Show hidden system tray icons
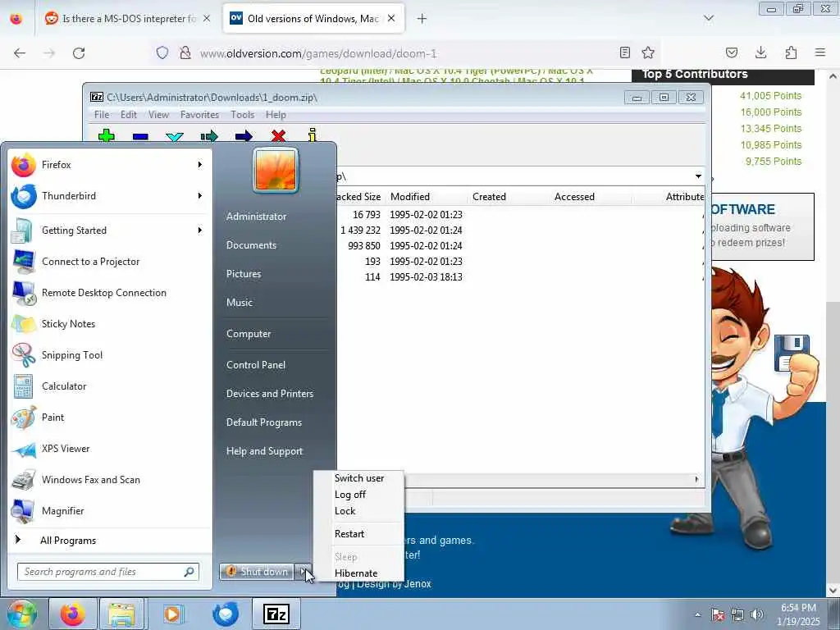Screen dimensions: 840x630 click(697, 614)
